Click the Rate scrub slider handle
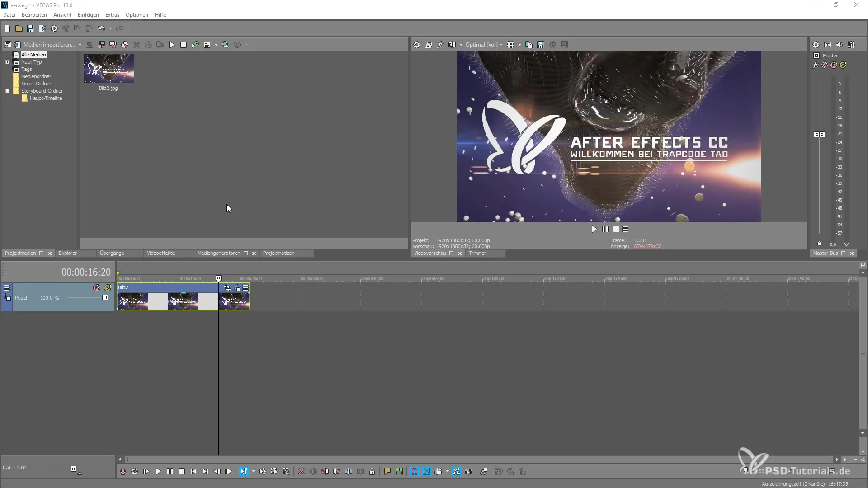Image resolution: width=868 pixels, height=488 pixels. tap(73, 469)
